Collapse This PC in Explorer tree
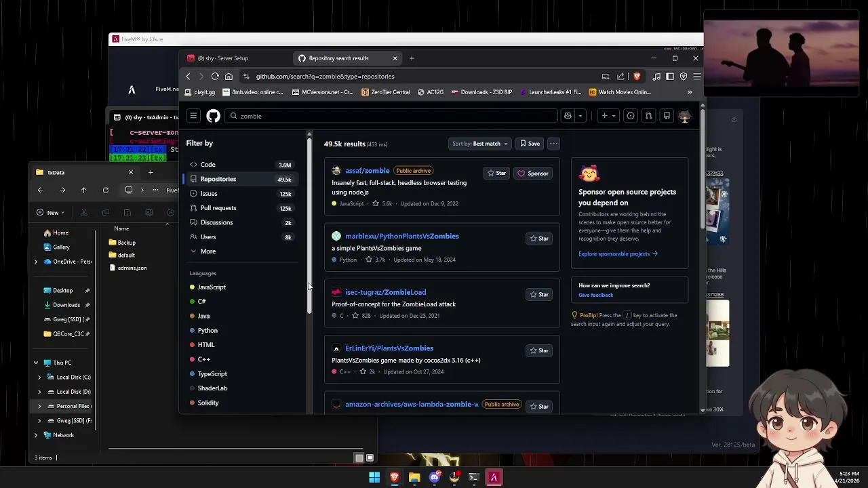868x488 pixels. click(x=36, y=363)
